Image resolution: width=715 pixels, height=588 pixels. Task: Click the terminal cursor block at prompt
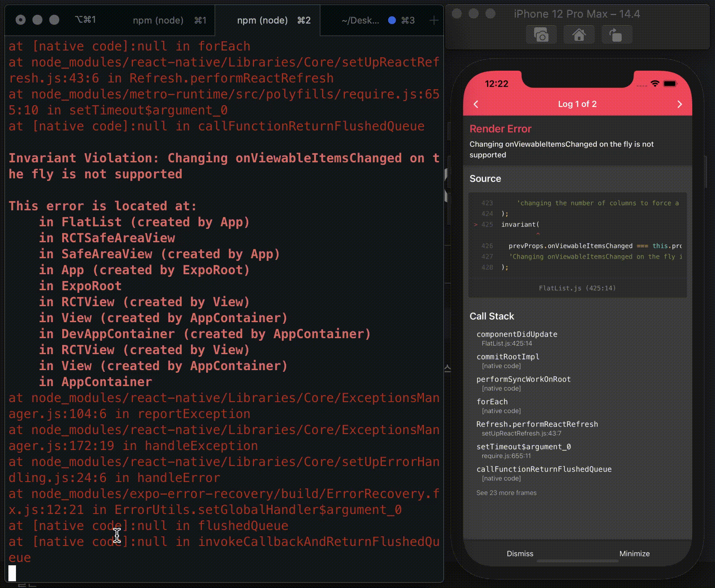point(12,573)
